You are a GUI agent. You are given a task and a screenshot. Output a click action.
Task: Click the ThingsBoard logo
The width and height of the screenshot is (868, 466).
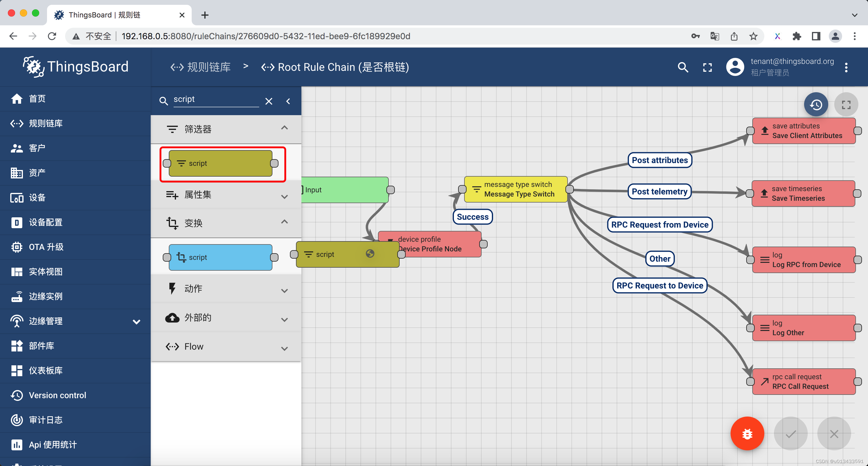pos(75,67)
